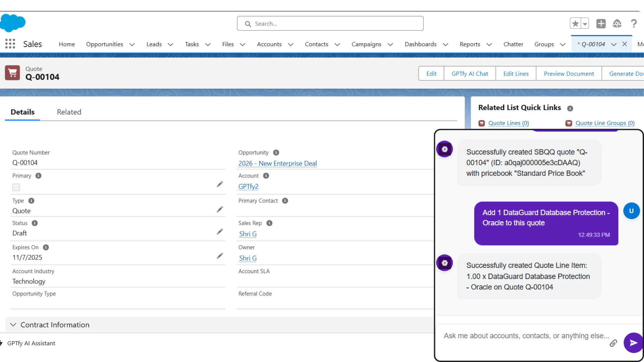
Task: Close the Q-00104 workspace tab
Action: click(625, 44)
